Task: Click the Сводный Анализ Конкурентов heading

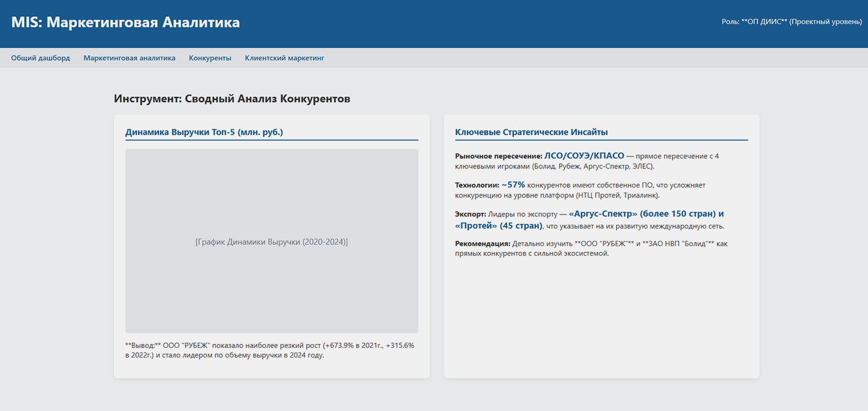Action: (232, 99)
